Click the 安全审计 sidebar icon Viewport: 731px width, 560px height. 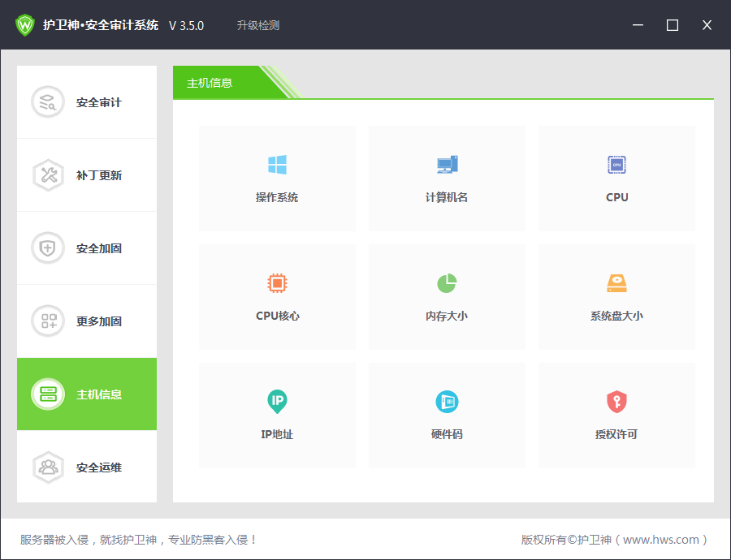48,102
